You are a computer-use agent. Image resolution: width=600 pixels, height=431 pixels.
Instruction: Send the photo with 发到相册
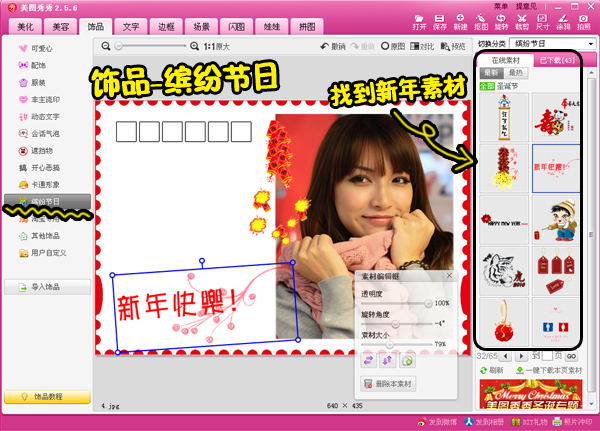(484, 422)
